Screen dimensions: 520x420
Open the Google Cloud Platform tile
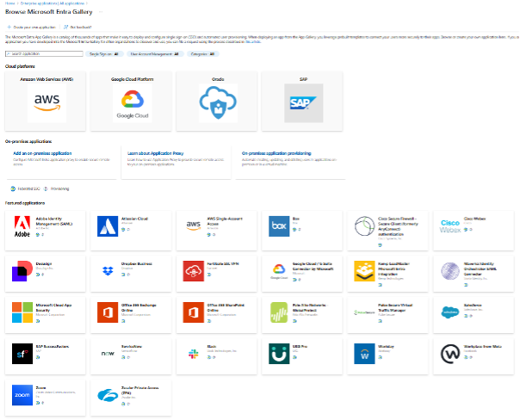131,101
